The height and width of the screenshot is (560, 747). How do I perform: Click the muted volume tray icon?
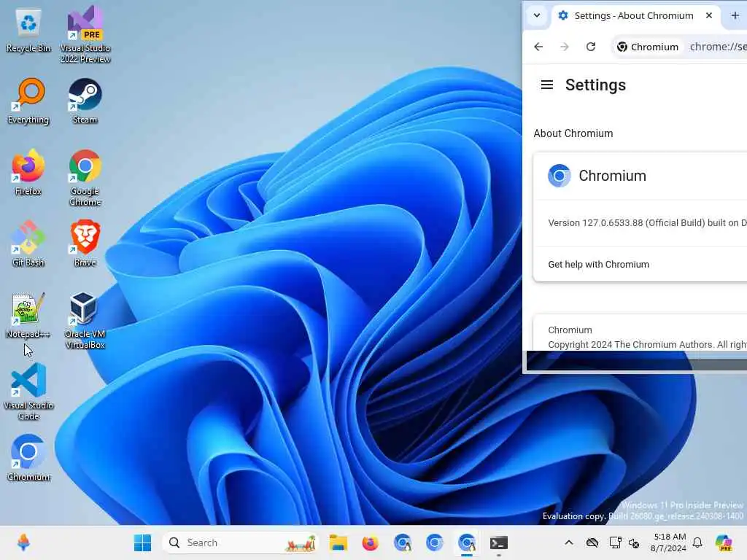pos(634,542)
